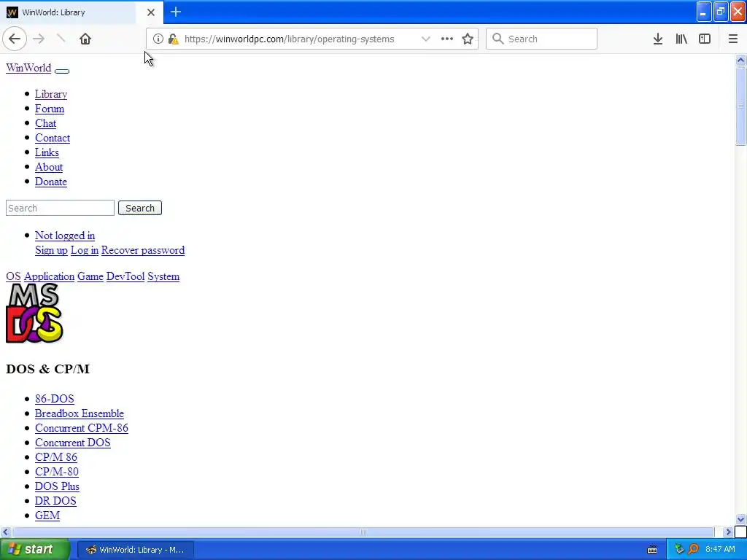The image size is (747, 560).
Task: Open Concurrent CPM-86 entry
Action: pos(82,428)
